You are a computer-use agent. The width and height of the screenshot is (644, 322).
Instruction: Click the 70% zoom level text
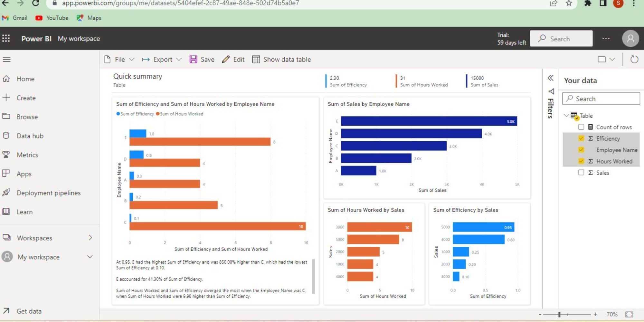pyautogui.click(x=612, y=314)
